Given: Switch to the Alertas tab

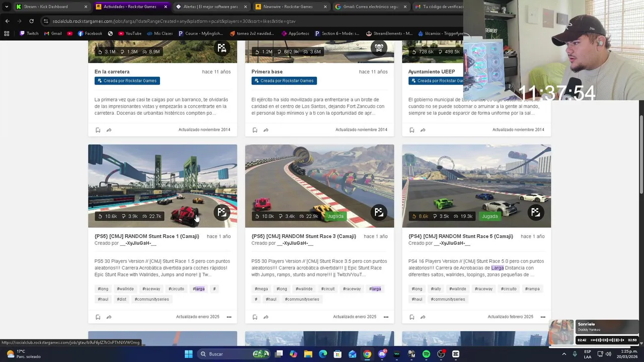Looking at the screenshot, I should [x=211, y=7].
